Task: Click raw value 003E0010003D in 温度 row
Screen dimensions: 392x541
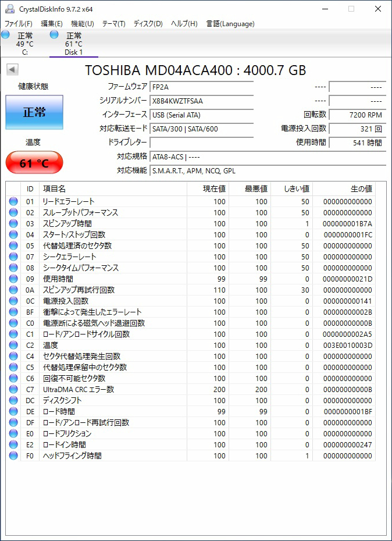Action: pos(347,346)
